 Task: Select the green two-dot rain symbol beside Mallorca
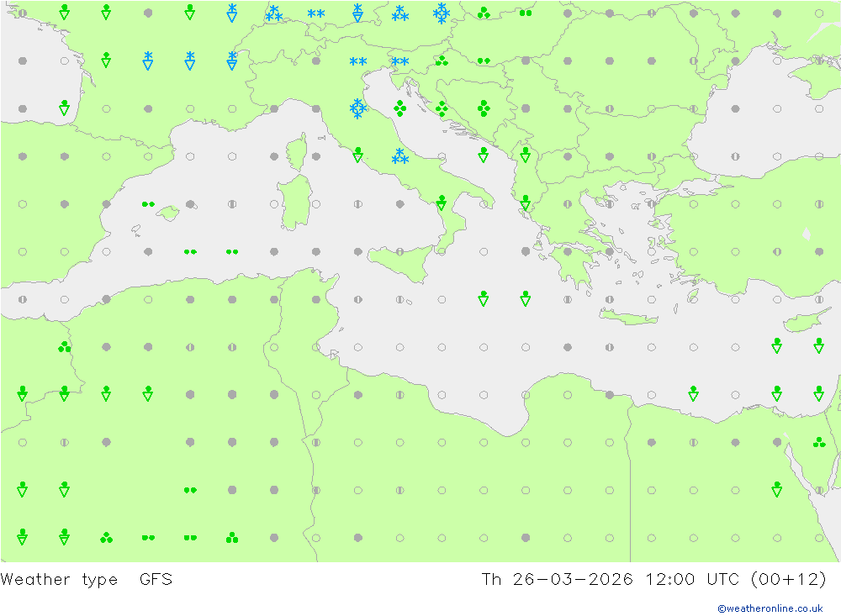pyautogui.click(x=148, y=204)
